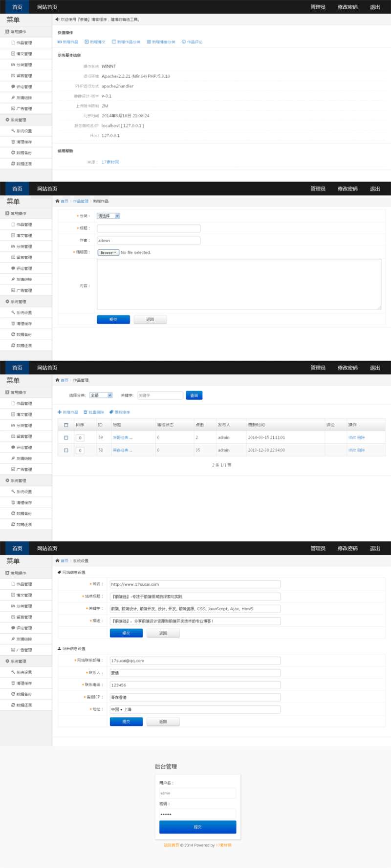Click the 新增博客分类 list icon in quick actions
The height and width of the screenshot is (868, 391).
click(149, 42)
